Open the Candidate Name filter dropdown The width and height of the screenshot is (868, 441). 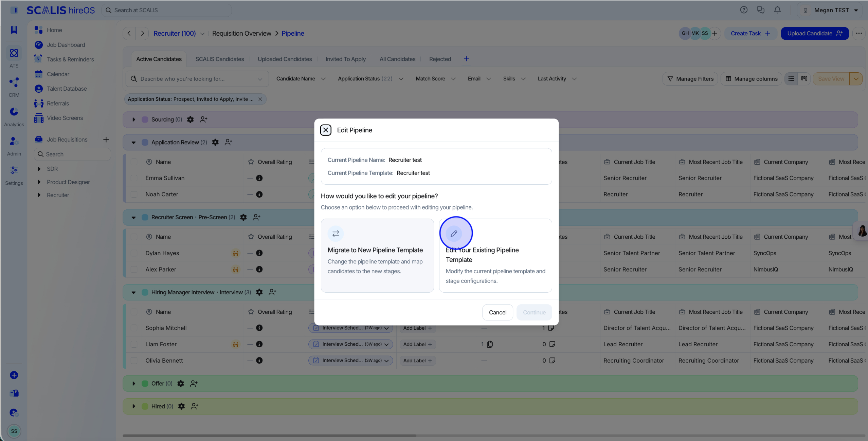click(x=301, y=79)
